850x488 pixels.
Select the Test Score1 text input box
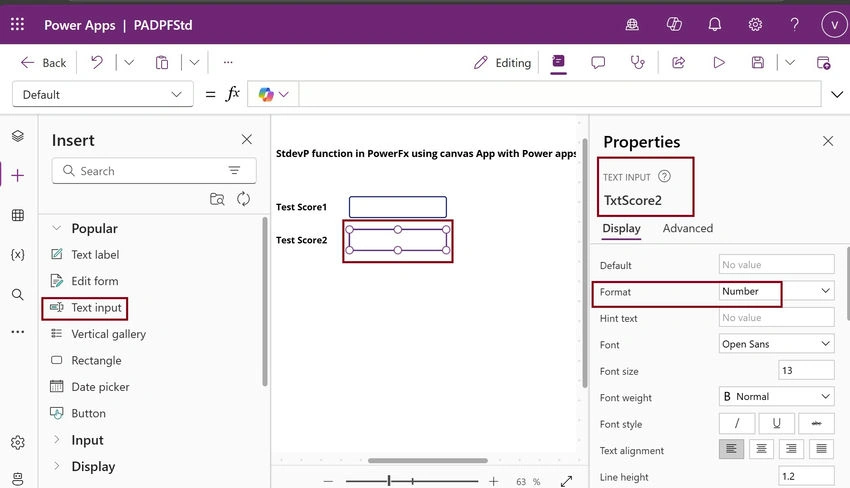[398, 207]
